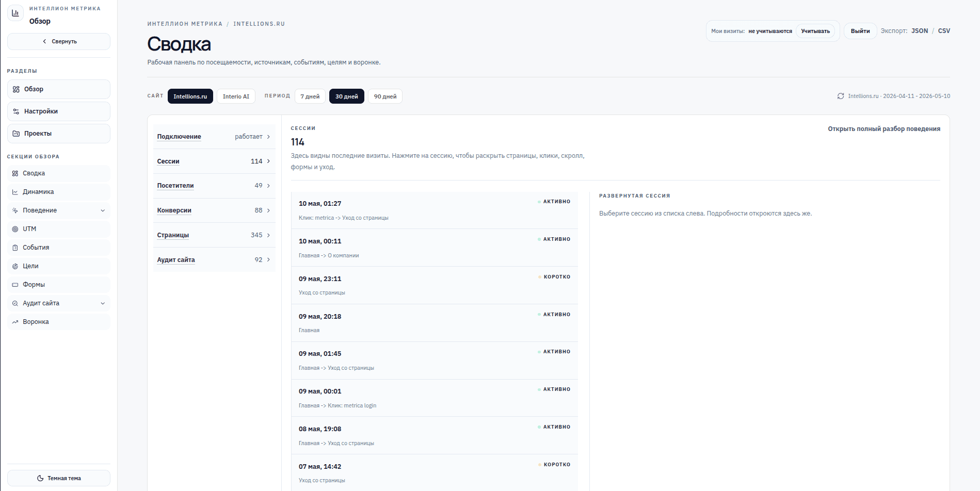Go to the UTM overview section

(59, 229)
